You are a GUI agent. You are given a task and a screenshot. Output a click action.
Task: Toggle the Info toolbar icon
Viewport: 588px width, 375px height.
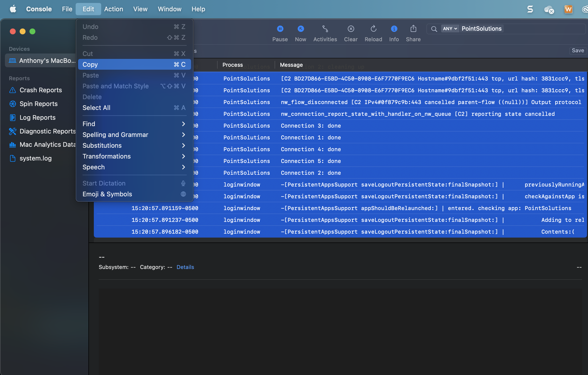coord(394,29)
